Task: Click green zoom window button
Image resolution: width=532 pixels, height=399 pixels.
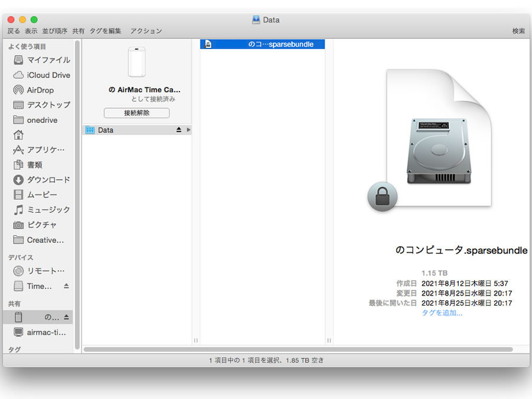Action: click(34, 20)
